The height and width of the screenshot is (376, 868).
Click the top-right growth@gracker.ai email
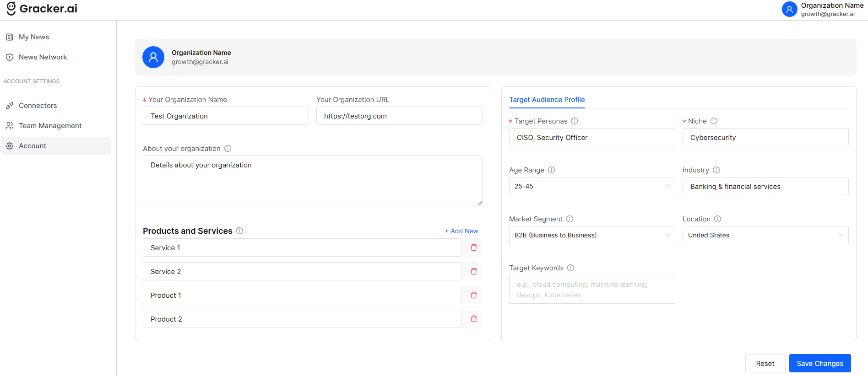pyautogui.click(x=828, y=14)
